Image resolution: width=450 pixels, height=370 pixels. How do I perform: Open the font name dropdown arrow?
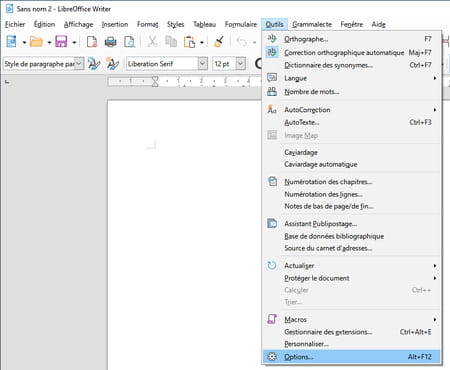(x=202, y=63)
